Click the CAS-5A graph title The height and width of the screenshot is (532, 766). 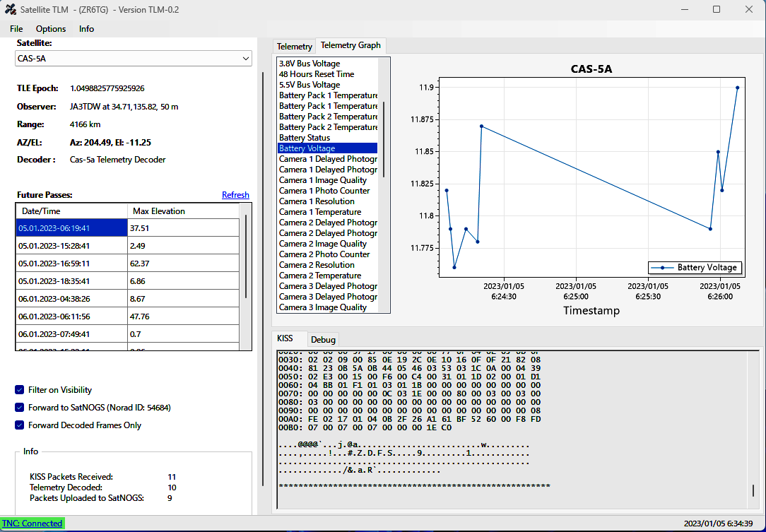tap(591, 69)
